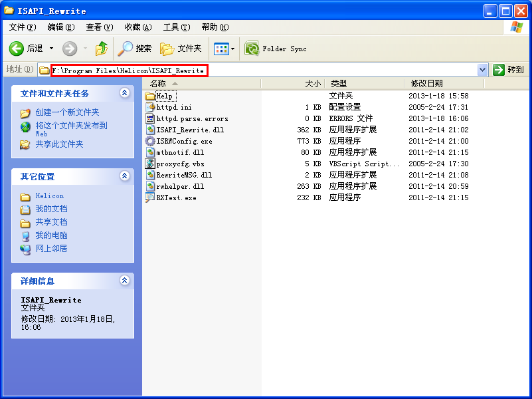Go up one folder level icon
Image resolution: width=532 pixels, height=399 pixels.
[x=102, y=49]
